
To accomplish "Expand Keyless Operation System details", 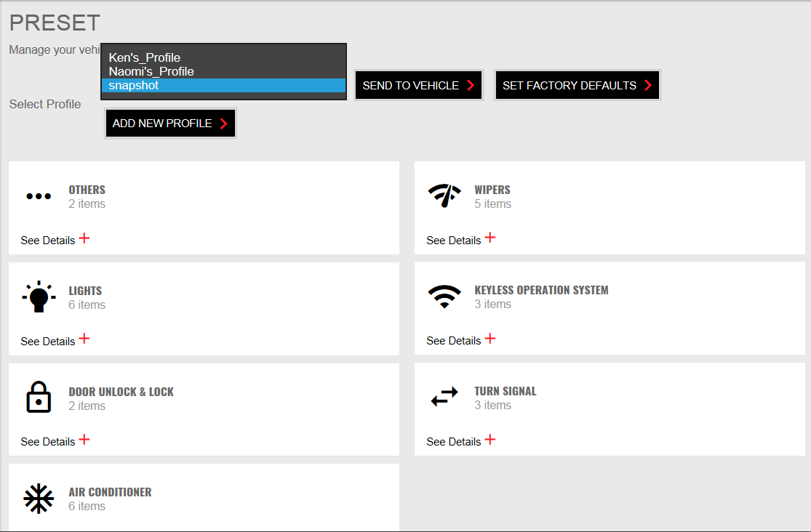I will 490,339.
